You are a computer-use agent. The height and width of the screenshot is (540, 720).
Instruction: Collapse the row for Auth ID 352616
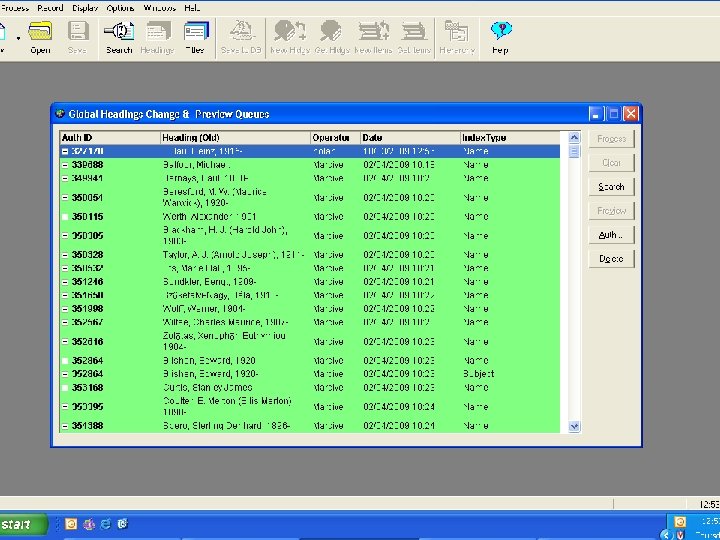click(65, 342)
